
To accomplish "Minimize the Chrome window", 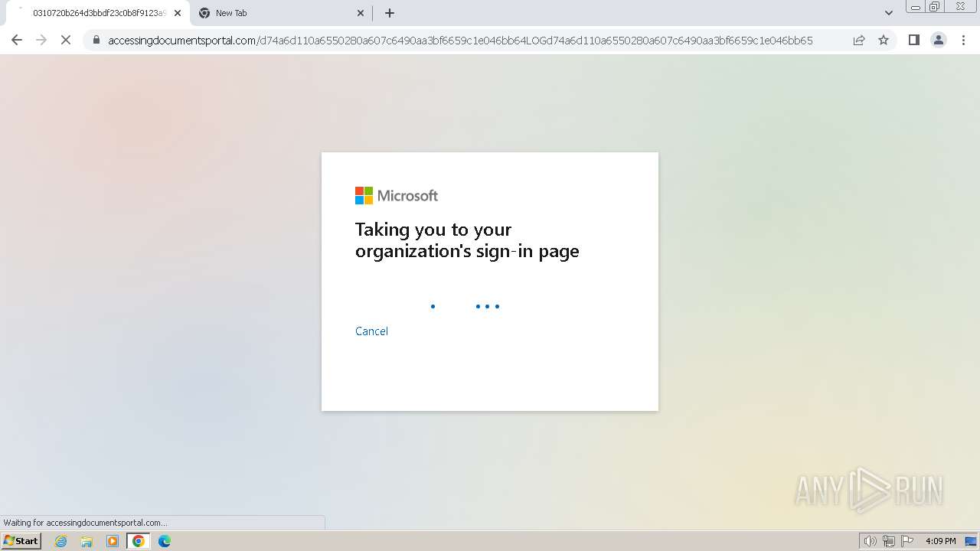I will [x=916, y=7].
